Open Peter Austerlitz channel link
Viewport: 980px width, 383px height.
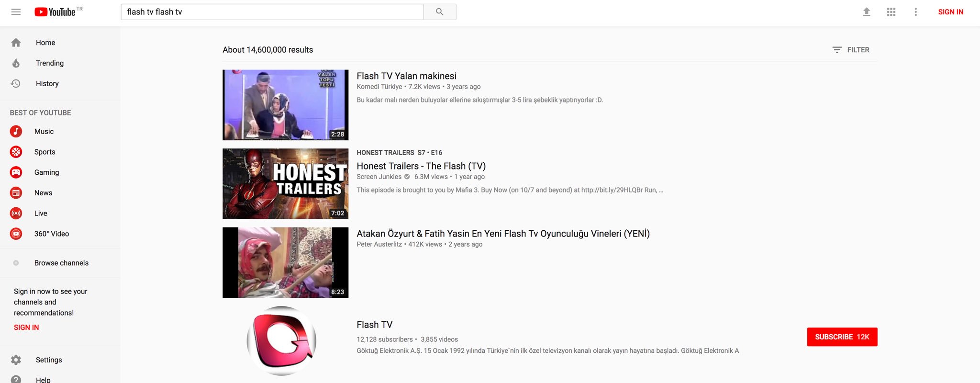(379, 244)
